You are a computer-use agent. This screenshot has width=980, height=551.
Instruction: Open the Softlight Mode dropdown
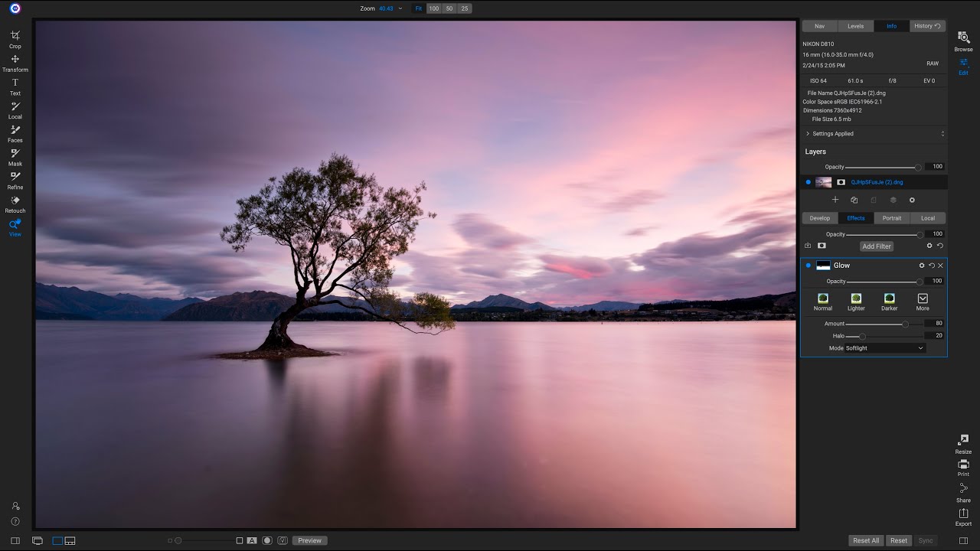(884, 348)
